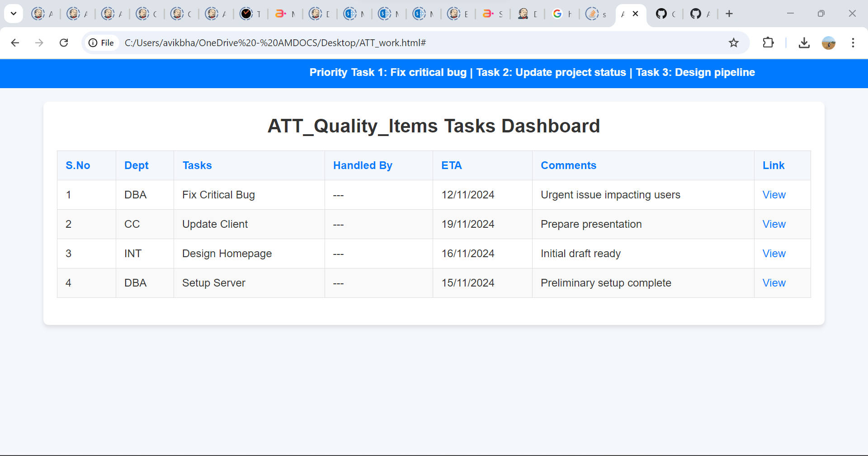This screenshot has height=456, width=868.
Task: Switch to a Jenkins tab
Action: tap(42, 14)
